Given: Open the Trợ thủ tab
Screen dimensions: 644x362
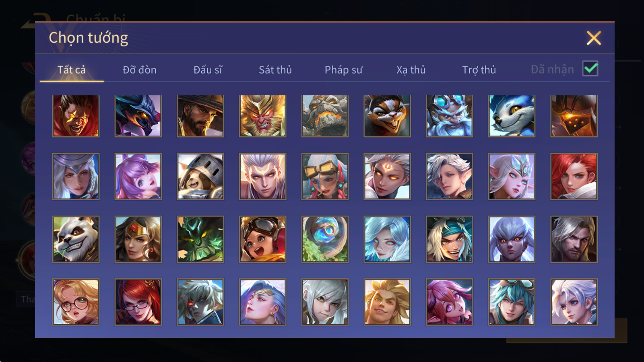Looking at the screenshot, I should click(479, 70).
